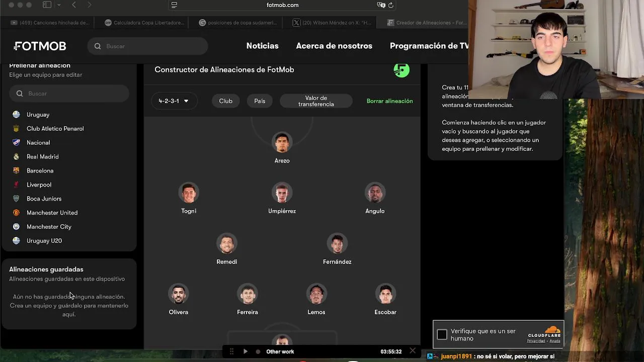The image size is (644, 362).
Task: Check the Verifique que es un ser humano box
Action: click(x=442, y=334)
